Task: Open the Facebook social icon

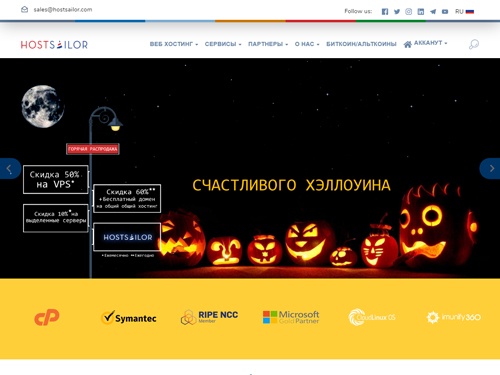Action: point(385,12)
